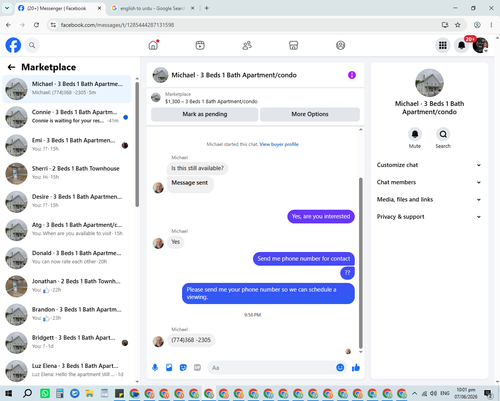Record a voice clip with microphone icon

click(155, 368)
